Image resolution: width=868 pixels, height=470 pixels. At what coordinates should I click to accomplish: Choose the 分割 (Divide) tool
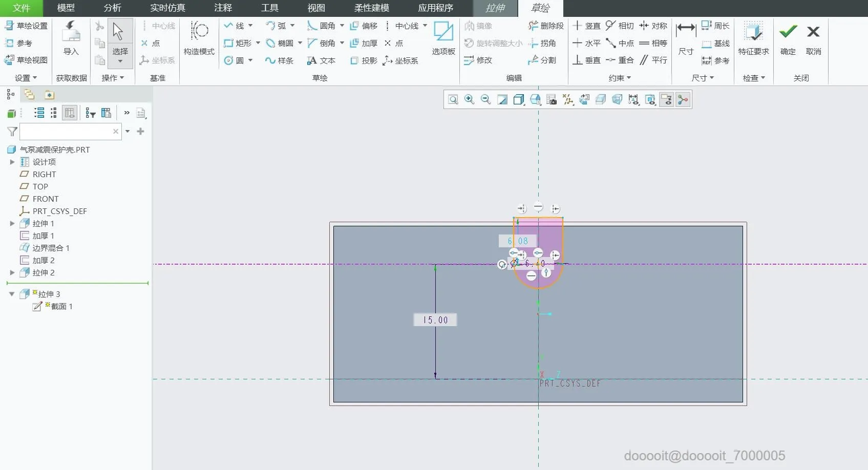[x=542, y=60]
